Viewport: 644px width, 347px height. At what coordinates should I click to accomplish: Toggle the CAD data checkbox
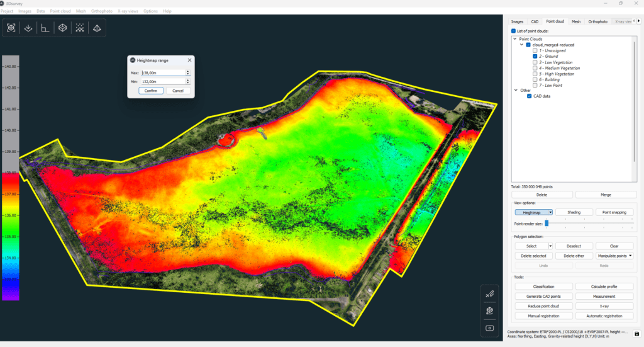[529, 96]
